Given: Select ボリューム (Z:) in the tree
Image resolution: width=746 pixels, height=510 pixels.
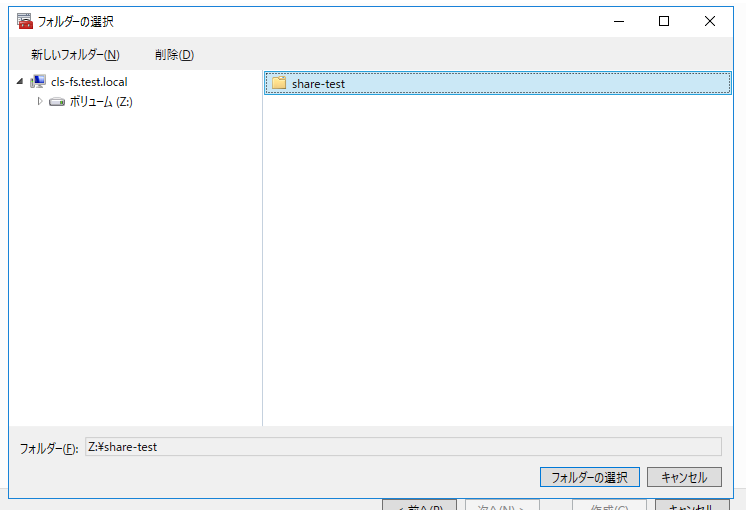Looking at the screenshot, I should (x=101, y=102).
